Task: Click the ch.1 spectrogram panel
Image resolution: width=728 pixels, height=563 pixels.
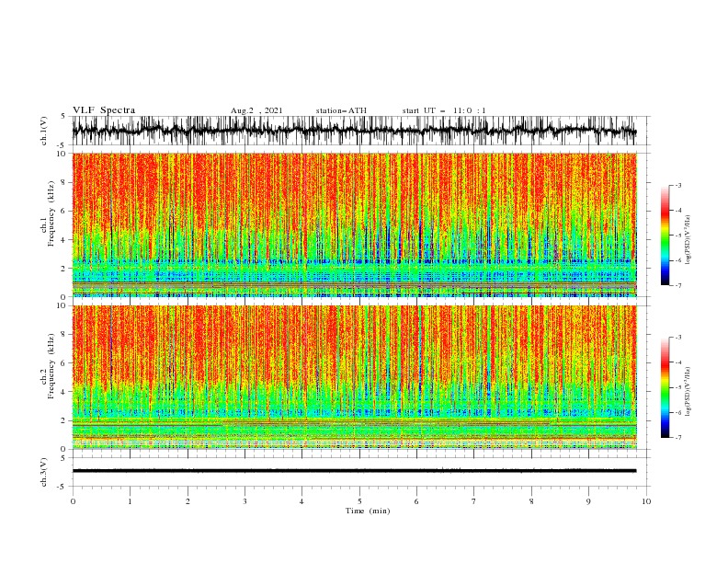Action: pos(354,224)
